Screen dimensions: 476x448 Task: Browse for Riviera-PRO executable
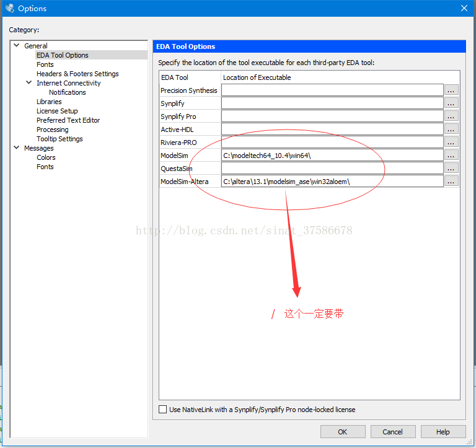click(x=451, y=143)
